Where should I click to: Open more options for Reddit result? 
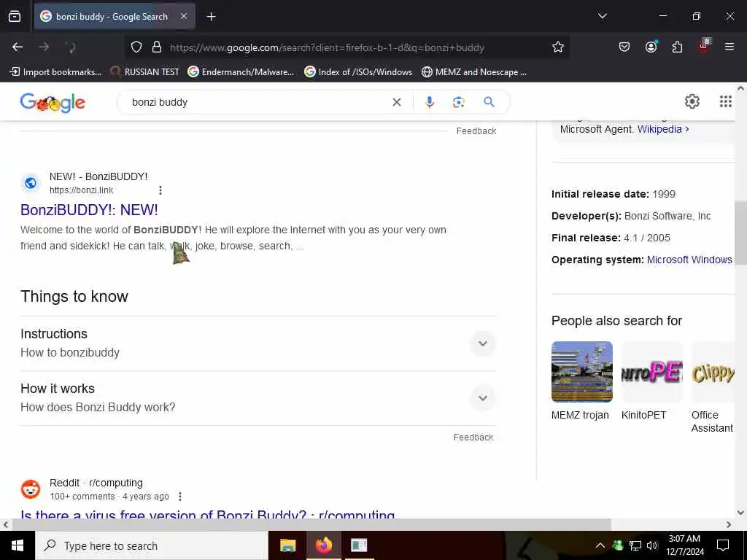point(180,497)
